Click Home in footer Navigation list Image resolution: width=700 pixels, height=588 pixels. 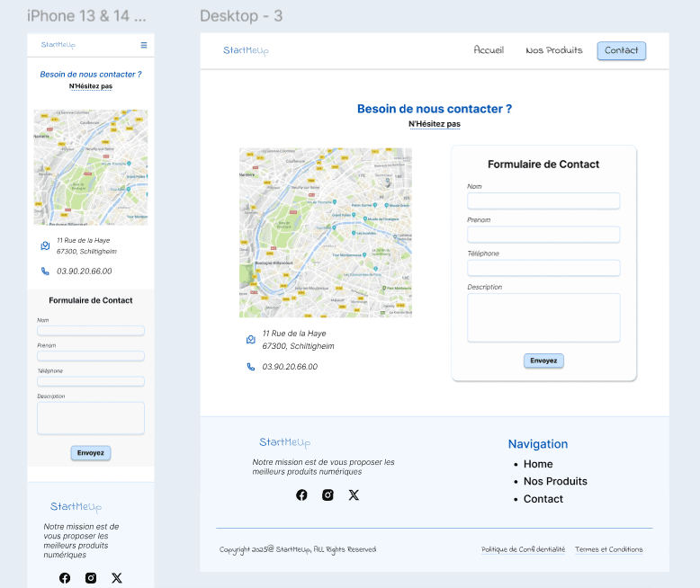pos(538,464)
